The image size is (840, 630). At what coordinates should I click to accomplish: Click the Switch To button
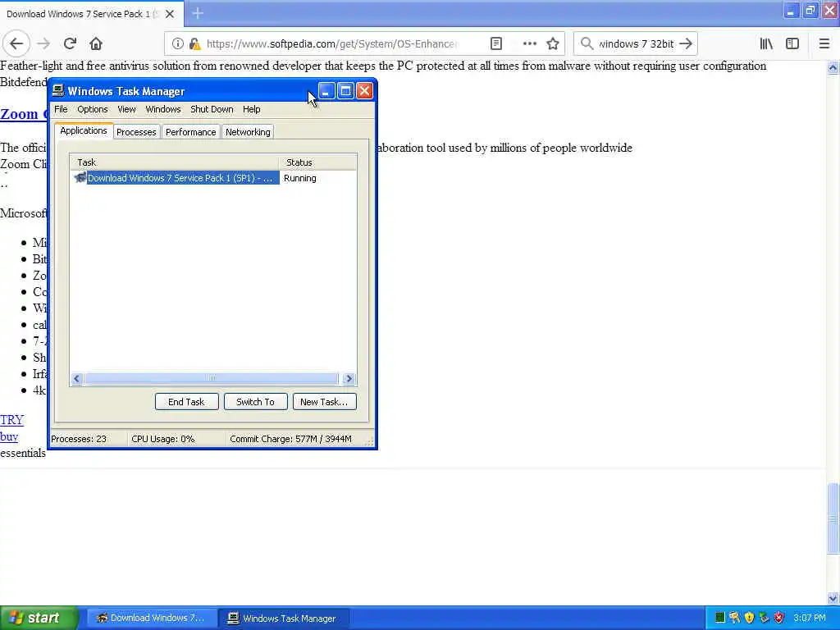pos(256,402)
